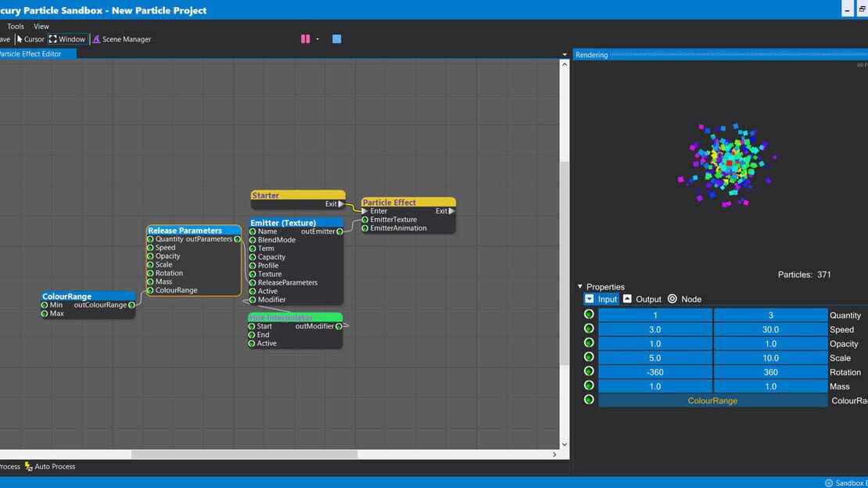868x488 pixels.
Task: Select the Cursor tool
Action: [30, 39]
